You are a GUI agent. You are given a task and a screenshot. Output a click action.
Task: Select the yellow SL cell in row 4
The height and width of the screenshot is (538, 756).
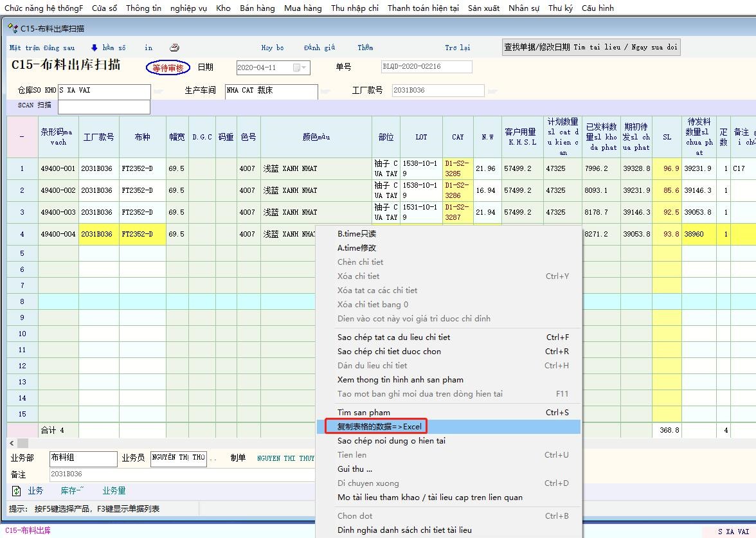click(667, 235)
